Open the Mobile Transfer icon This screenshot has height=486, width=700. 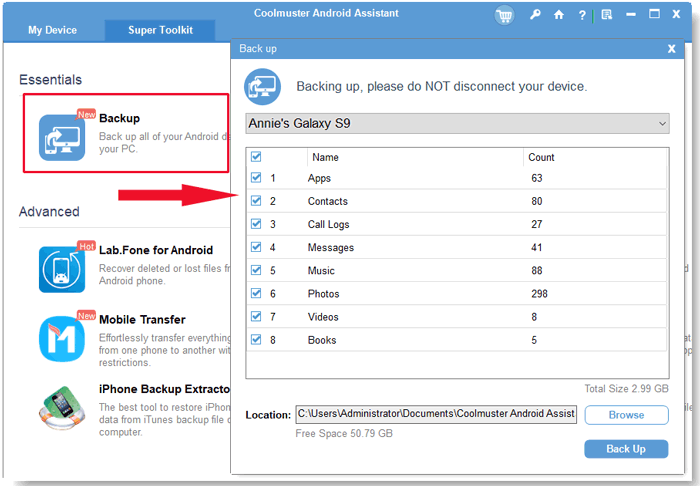coord(62,339)
